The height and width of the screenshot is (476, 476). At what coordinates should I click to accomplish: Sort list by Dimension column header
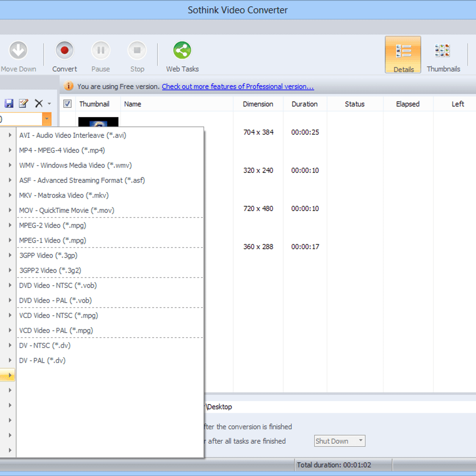pyautogui.click(x=258, y=104)
